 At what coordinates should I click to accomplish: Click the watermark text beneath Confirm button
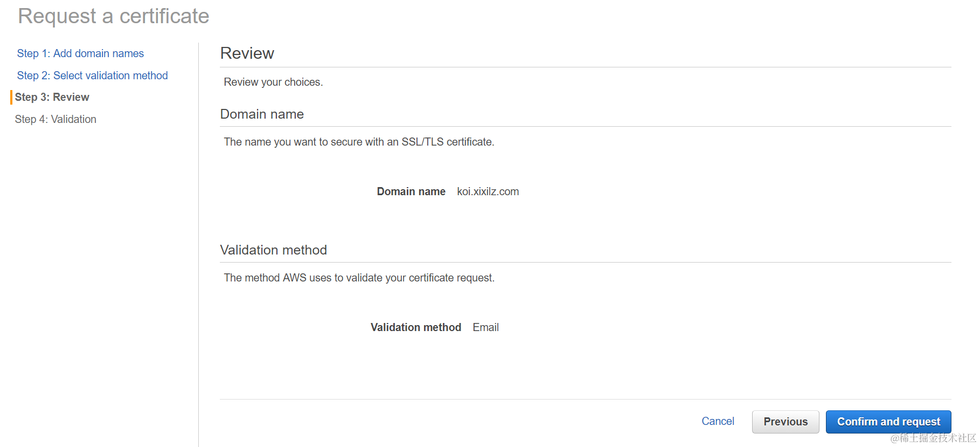933,438
